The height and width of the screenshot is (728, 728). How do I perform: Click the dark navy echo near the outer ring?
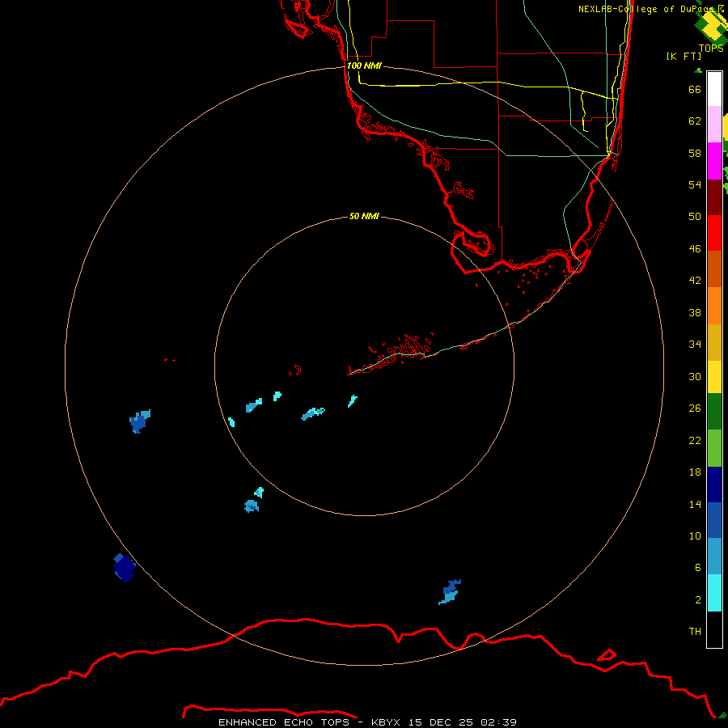click(x=125, y=567)
